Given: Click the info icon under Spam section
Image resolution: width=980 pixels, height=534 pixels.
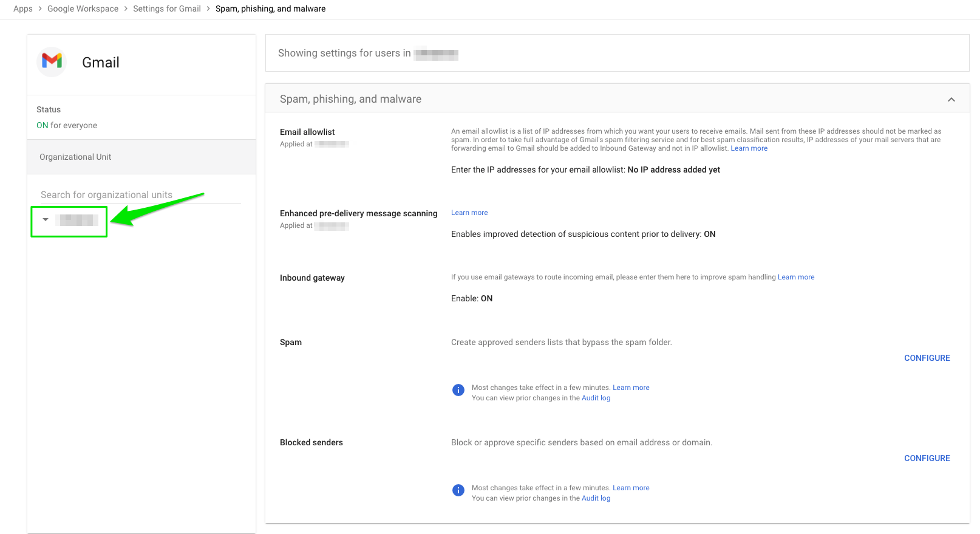Looking at the screenshot, I should point(458,390).
